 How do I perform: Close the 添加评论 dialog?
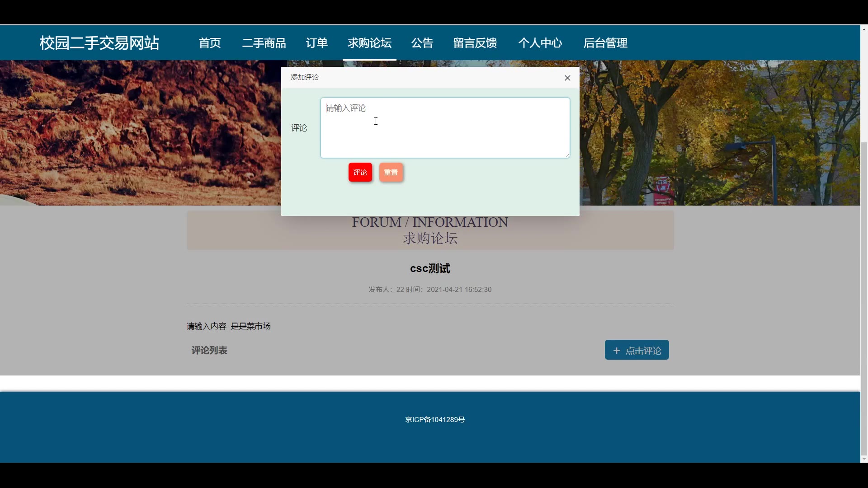click(567, 78)
